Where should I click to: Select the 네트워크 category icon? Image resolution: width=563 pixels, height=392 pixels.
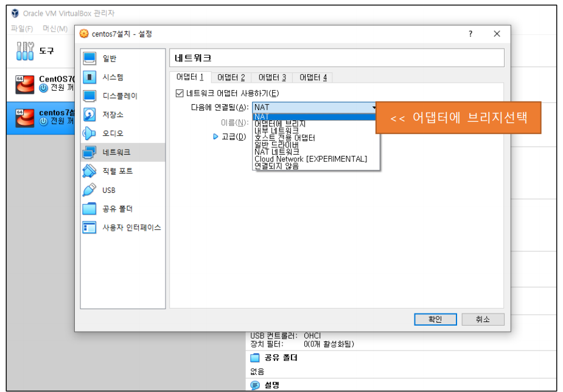click(x=89, y=152)
